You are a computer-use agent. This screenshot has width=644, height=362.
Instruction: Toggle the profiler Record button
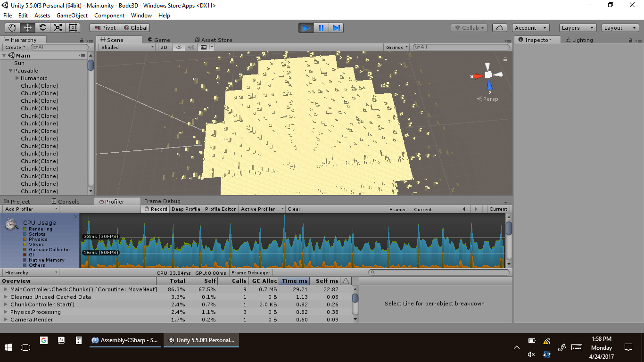point(156,209)
